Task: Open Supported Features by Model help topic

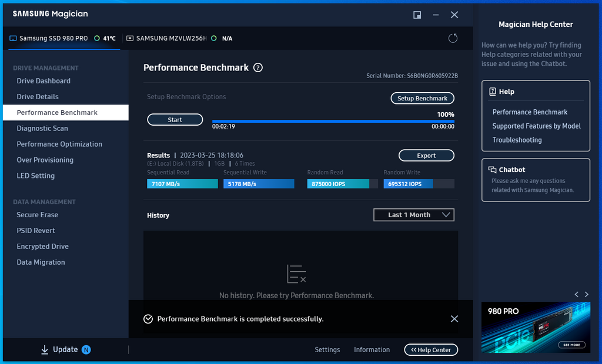Action: point(536,126)
